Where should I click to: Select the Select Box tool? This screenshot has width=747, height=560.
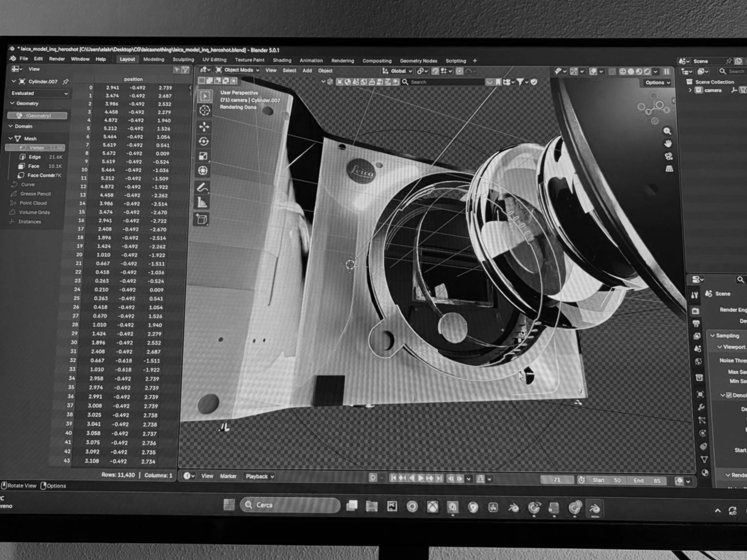[205, 96]
